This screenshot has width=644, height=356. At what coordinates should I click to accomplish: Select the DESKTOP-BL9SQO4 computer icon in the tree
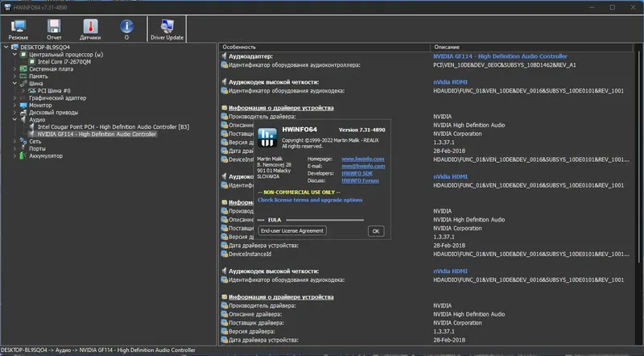click(15, 48)
